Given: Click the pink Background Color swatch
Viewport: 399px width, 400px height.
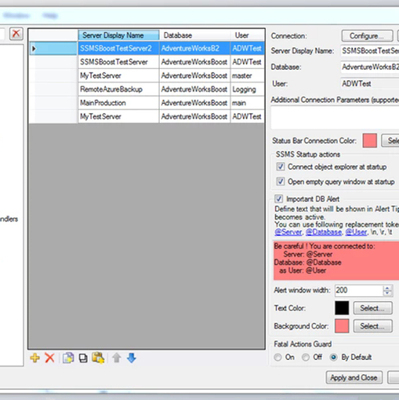Looking at the screenshot, I should pos(342,326).
